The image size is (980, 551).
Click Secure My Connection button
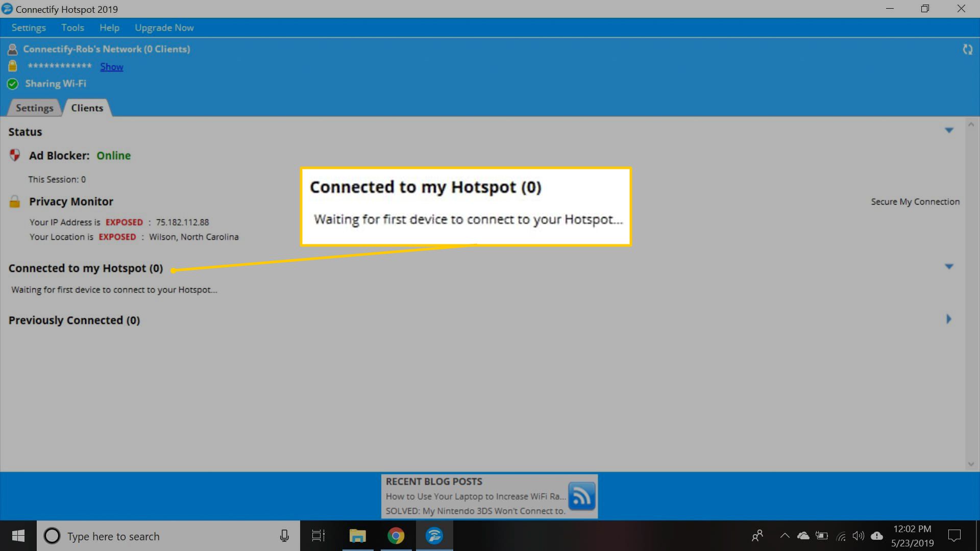click(915, 201)
